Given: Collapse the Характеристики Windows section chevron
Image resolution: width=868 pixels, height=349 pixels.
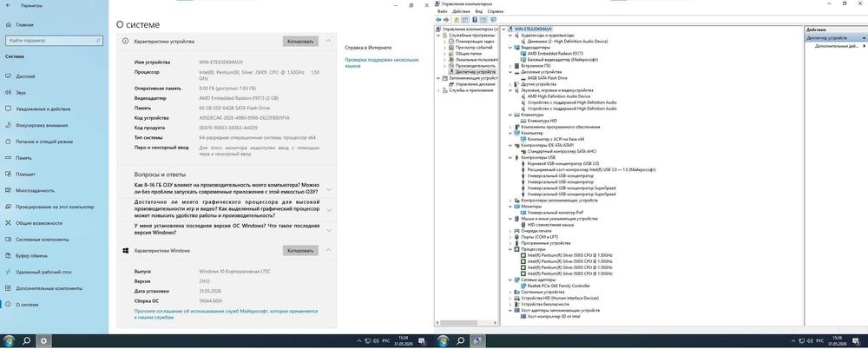Looking at the screenshot, I should pos(328,250).
